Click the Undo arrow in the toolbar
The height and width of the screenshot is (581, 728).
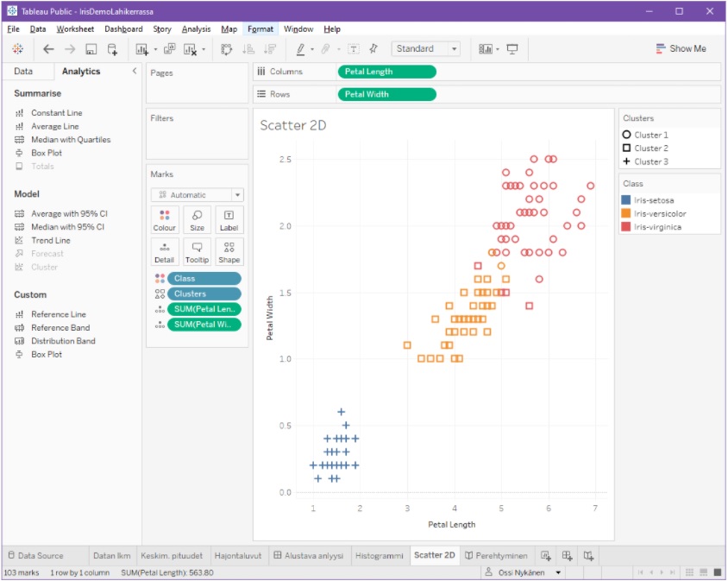click(48, 48)
